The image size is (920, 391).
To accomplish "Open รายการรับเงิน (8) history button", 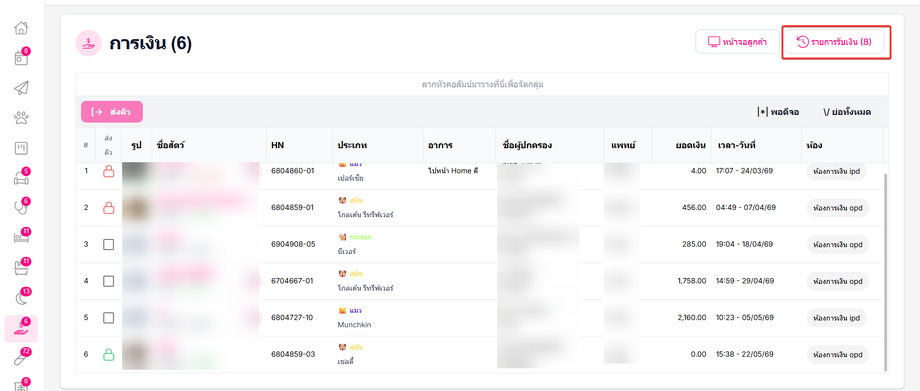I will point(834,42).
